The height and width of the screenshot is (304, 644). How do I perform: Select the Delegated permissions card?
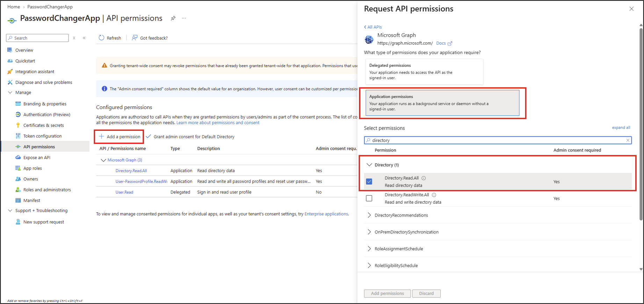click(x=424, y=71)
